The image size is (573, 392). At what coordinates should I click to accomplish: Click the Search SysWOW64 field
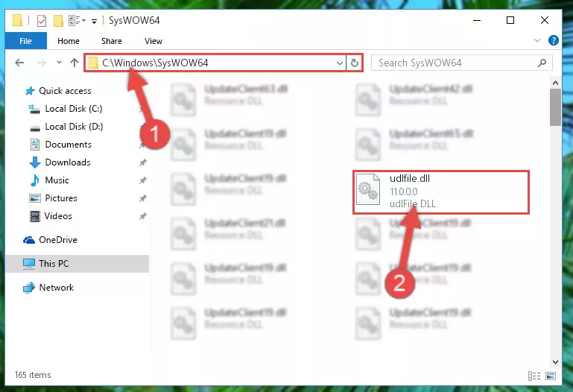point(461,63)
